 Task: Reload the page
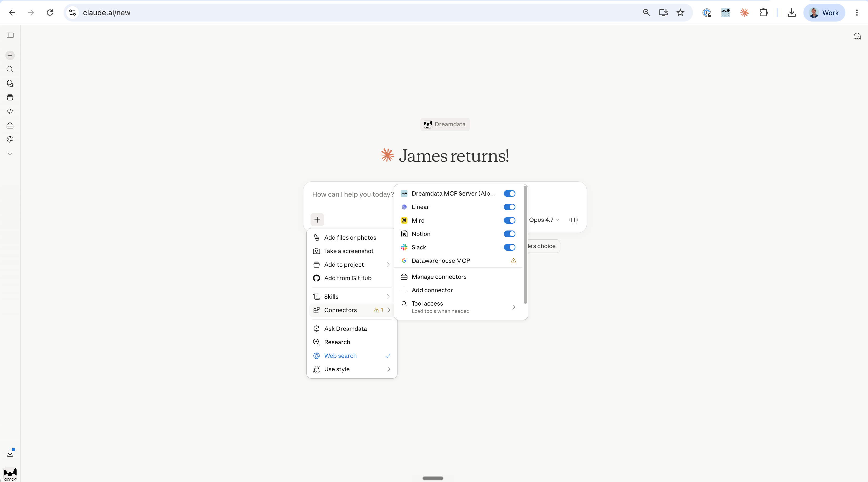(x=50, y=13)
